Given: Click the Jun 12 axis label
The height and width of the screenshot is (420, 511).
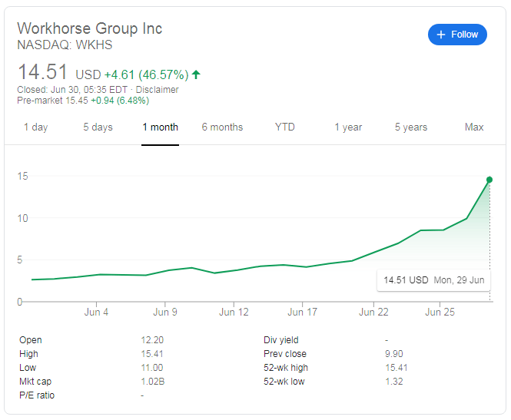Looking at the screenshot, I should click(x=234, y=313).
